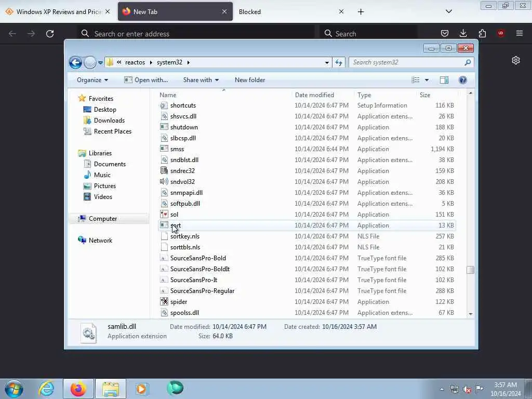Select Computer in the navigation pane
The image size is (532, 399).
click(102, 219)
